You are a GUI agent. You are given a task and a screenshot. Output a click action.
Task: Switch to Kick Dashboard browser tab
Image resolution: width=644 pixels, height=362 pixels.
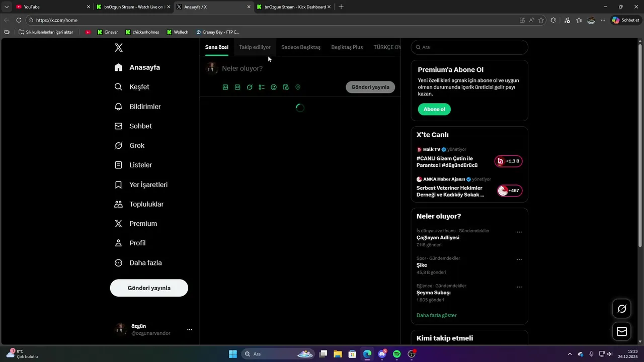(294, 7)
